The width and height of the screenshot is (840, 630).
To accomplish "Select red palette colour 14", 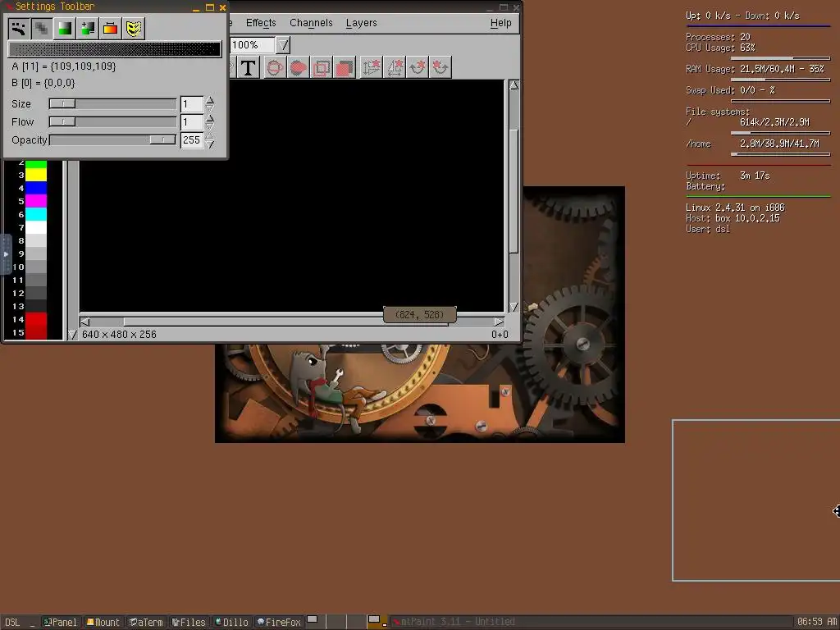I will coord(36,319).
